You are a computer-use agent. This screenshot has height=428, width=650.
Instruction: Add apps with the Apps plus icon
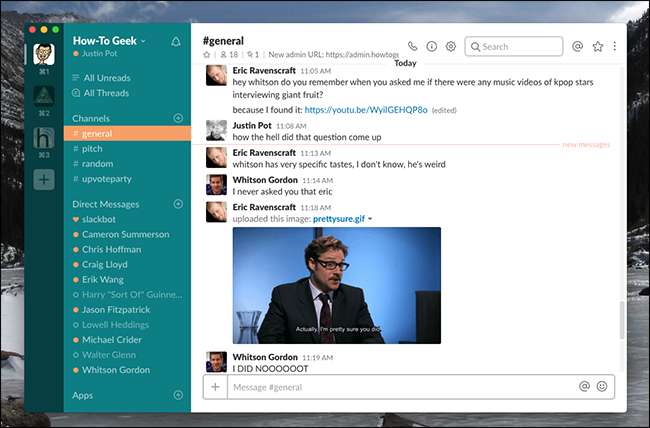178,395
